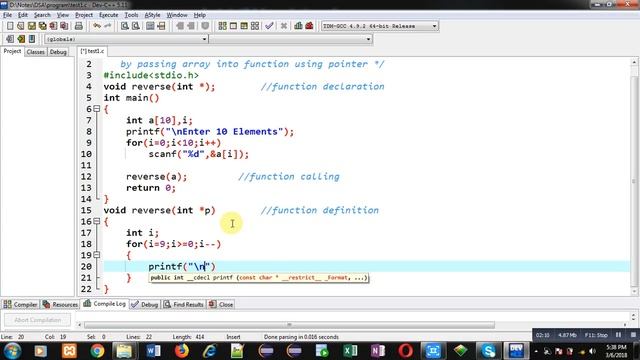Image resolution: width=640 pixels, height=360 pixels.
Task: Open the Resources bottom tab
Action: click(60, 304)
